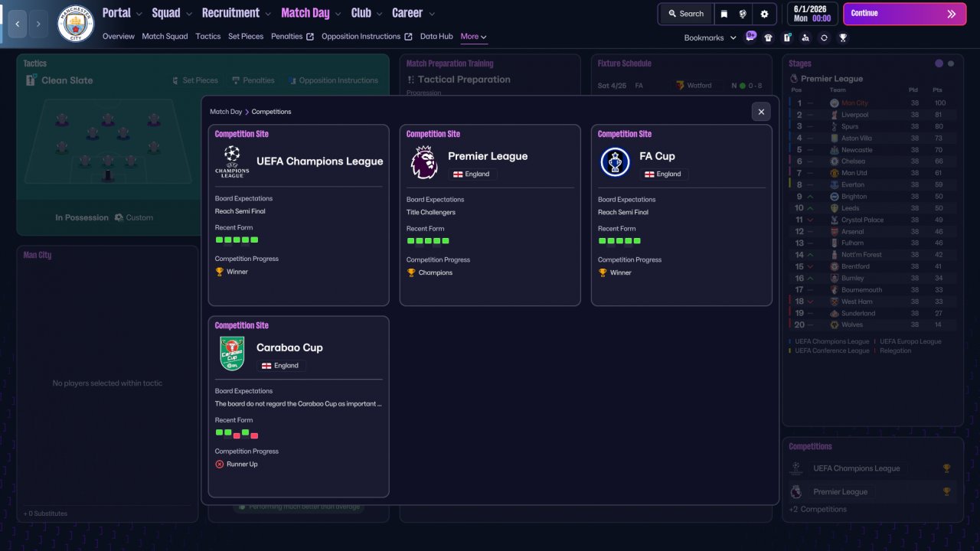
Task: Open the Data Hub tab
Action: pyautogui.click(x=436, y=37)
